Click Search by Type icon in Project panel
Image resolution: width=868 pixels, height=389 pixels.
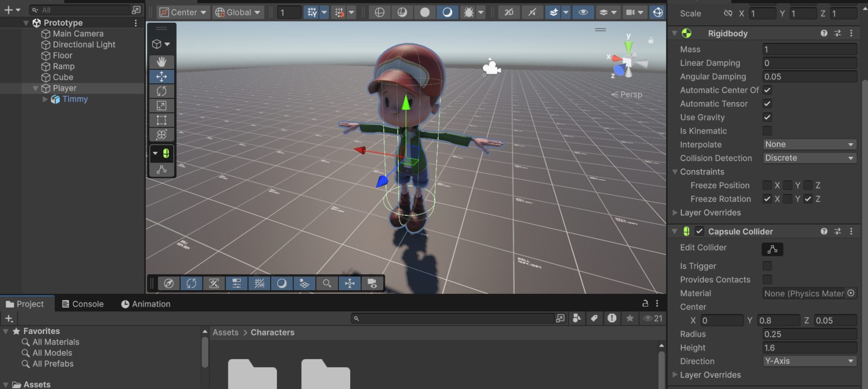[x=577, y=319]
